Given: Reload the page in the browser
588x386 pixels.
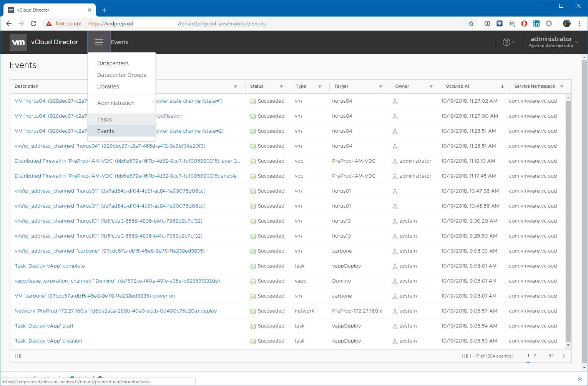Looking at the screenshot, I should [33, 23].
